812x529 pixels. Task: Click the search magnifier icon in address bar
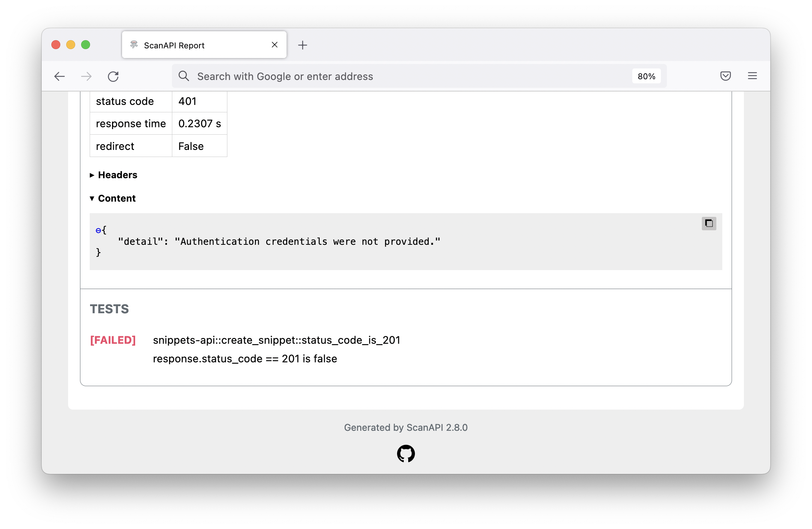click(x=183, y=76)
